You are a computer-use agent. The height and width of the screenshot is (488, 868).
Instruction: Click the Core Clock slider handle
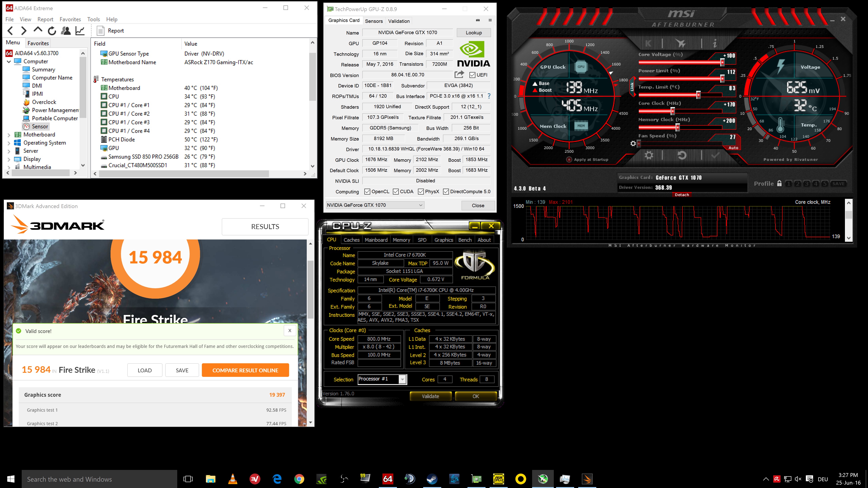[x=672, y=111]
